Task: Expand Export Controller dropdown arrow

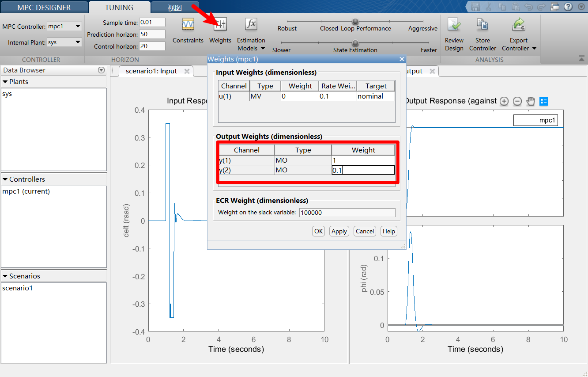Action: click(534, 49)
